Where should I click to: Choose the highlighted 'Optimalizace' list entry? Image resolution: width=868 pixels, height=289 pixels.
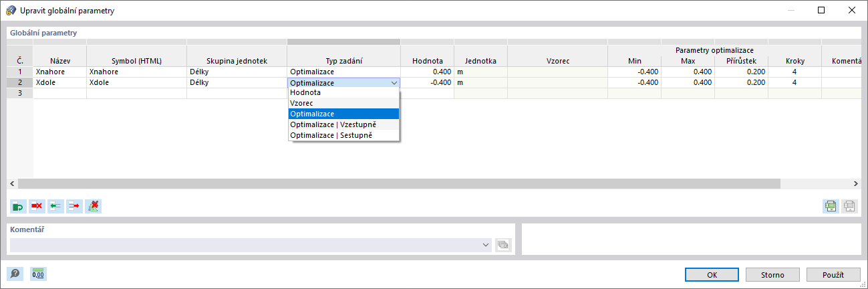point(343,114)
